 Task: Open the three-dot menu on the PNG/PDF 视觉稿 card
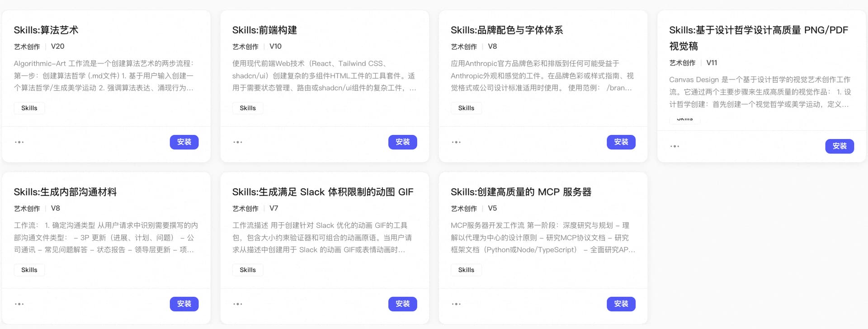(675, 146)
